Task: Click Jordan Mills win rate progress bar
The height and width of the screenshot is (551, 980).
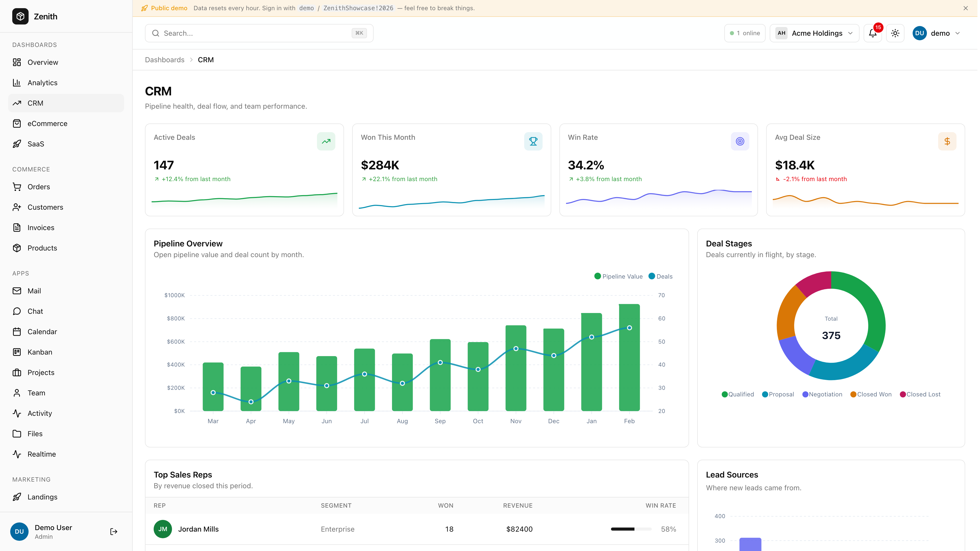Action: 631,529
